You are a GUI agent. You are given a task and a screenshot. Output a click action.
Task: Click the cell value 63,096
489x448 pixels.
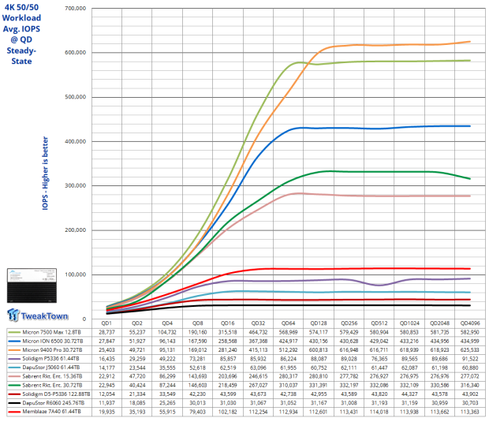click(258, 368)
